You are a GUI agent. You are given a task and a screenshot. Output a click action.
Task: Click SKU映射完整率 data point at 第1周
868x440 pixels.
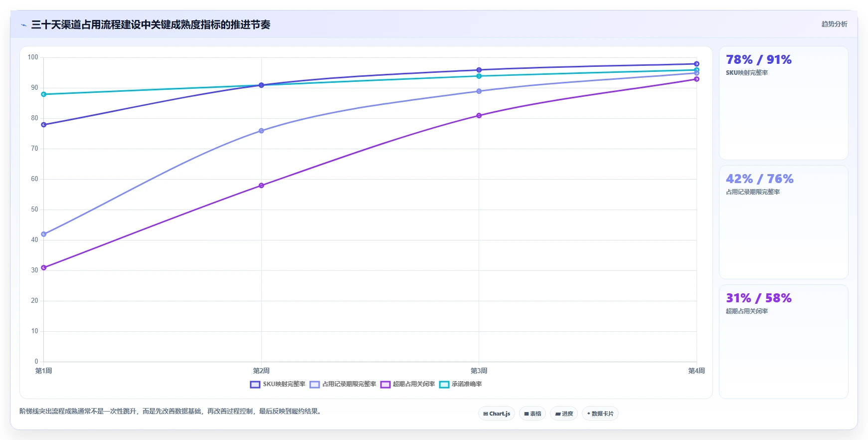[44, 125]
